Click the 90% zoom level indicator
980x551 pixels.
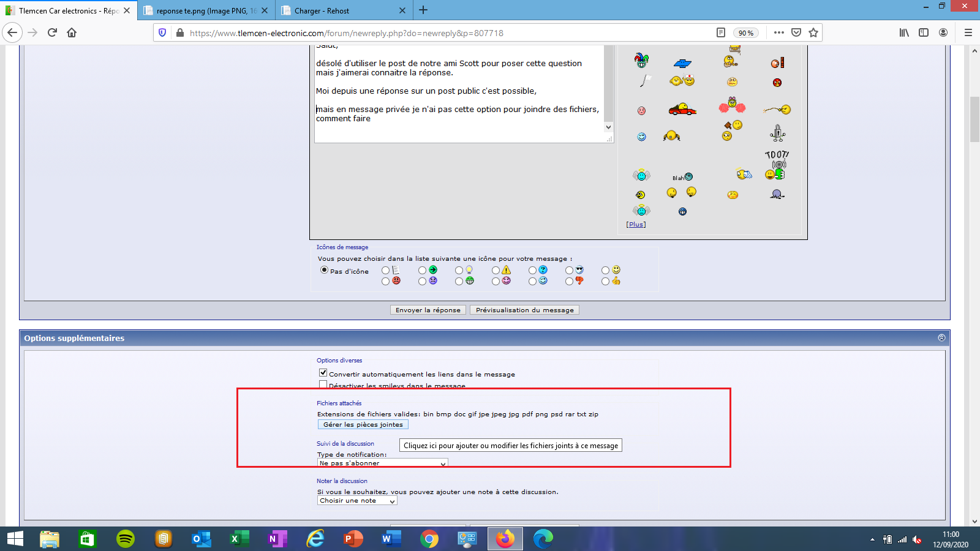pyautogui.click(x=746, y=32)
